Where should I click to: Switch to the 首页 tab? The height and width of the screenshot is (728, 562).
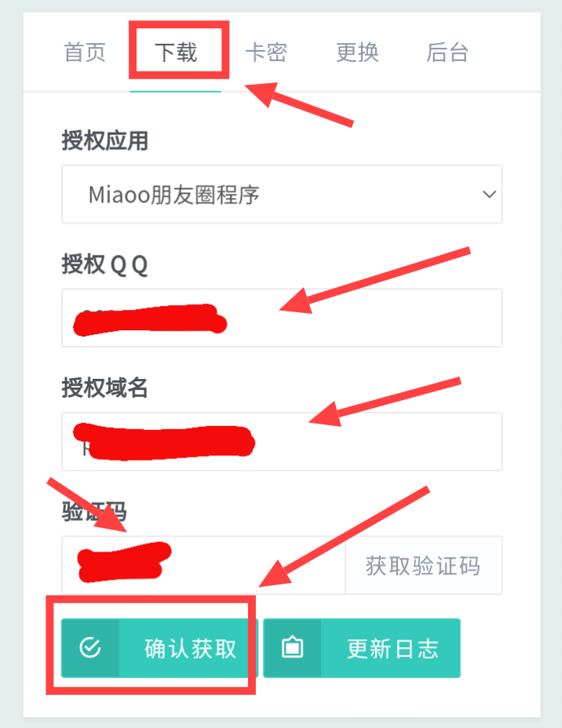[85, 52]
